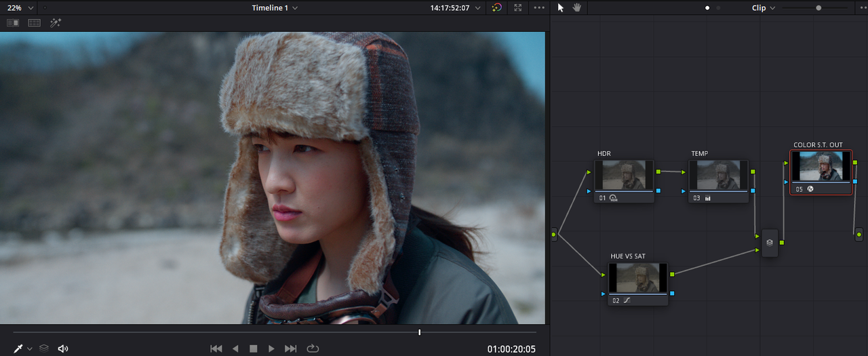Select the hand pan tool in node editor

coord(578,7)
